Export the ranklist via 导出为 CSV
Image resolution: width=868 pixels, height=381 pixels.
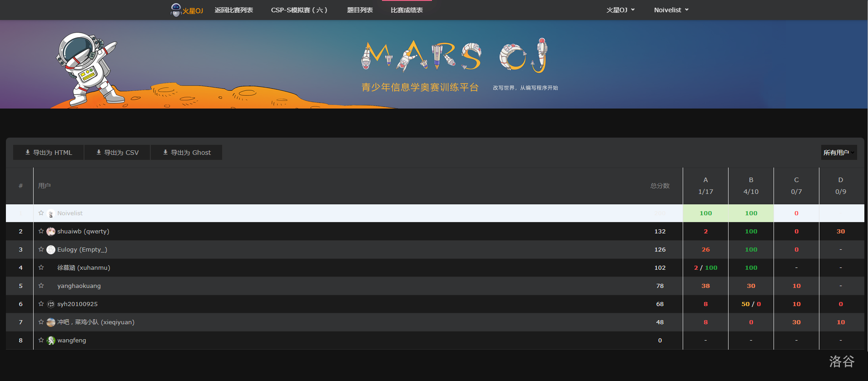[x=117, y=153]
